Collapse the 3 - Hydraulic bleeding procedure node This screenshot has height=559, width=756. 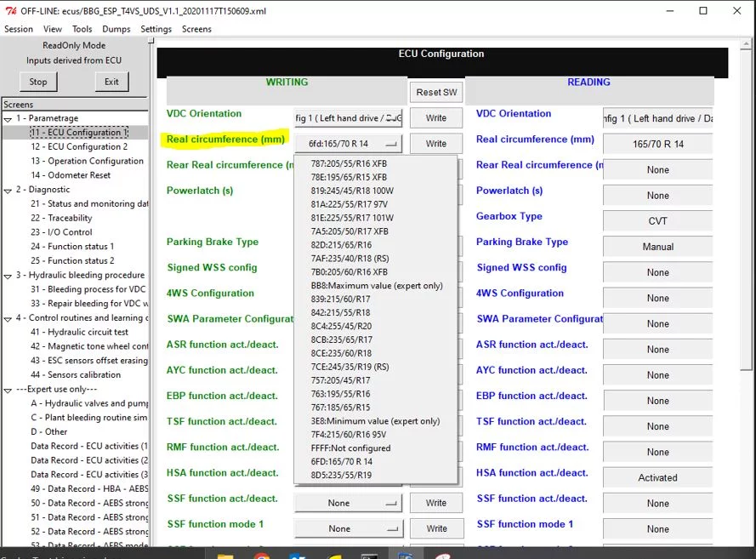click(8, 276)
